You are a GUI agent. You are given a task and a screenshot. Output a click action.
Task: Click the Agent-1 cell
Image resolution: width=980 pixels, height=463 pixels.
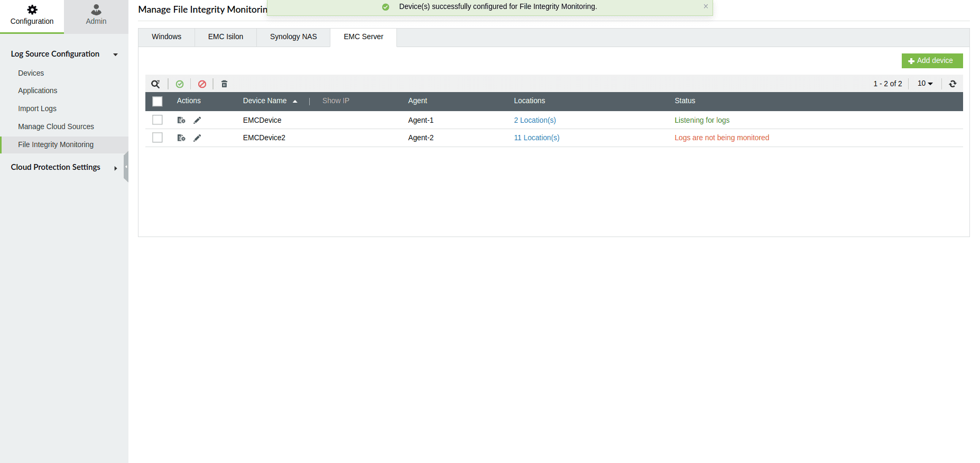pyautogui.click(x=421, y=120)
